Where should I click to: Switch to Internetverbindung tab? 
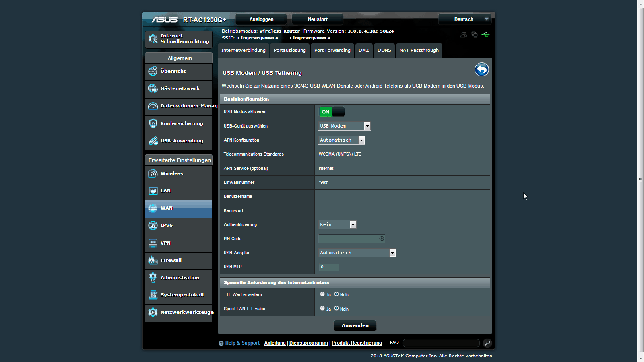pyautogui.click(x=244, y=51)
